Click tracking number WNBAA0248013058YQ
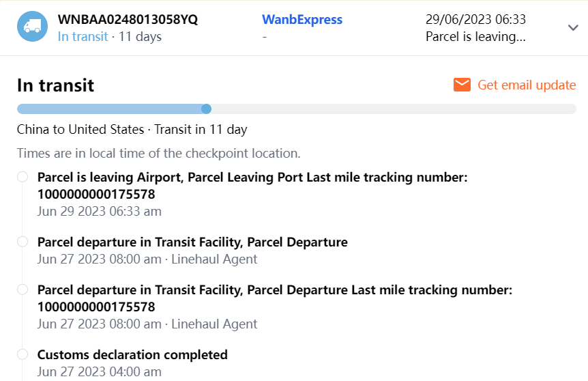588x381 pixels. [128, 20]
